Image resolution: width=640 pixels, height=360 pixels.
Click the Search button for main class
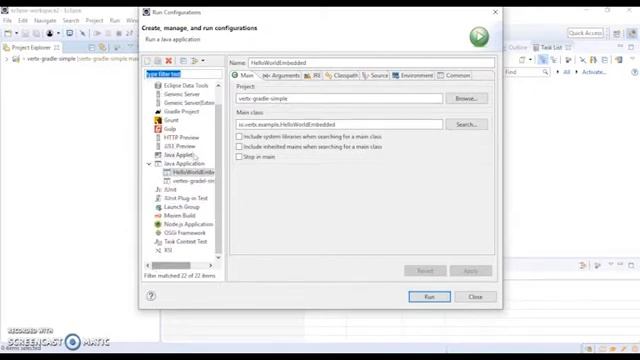pos(467,124)
